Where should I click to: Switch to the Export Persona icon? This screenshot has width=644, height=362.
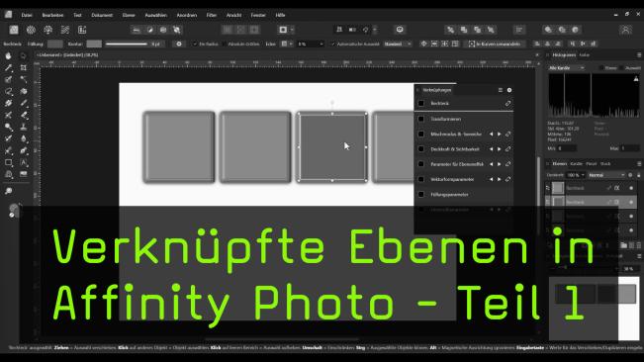tap(82, 30)
